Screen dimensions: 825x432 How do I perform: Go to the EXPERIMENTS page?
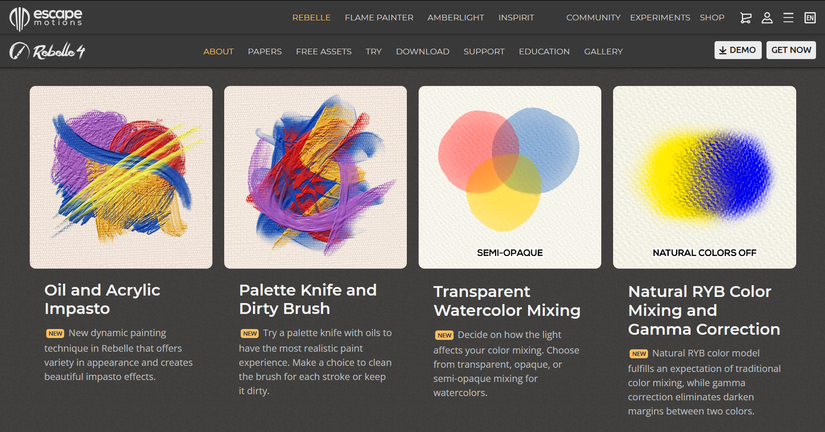(660, 17)
